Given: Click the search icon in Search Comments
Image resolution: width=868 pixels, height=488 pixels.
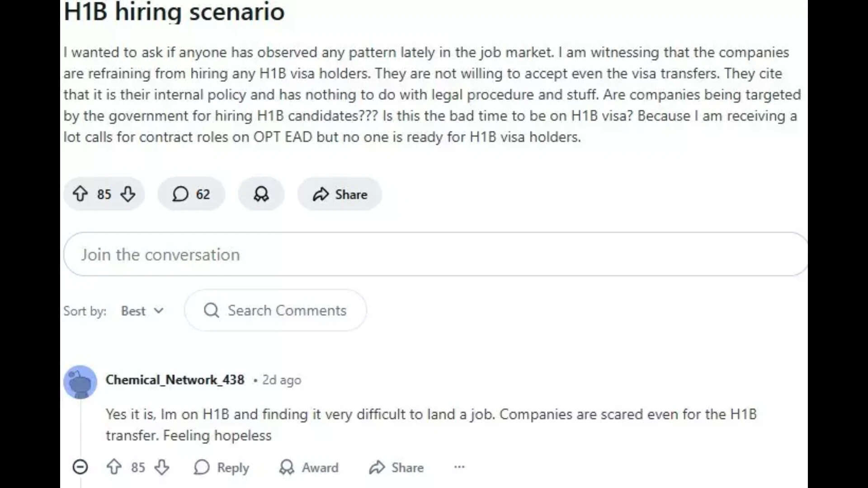Looking at the screenshot, I should (211, 310).
